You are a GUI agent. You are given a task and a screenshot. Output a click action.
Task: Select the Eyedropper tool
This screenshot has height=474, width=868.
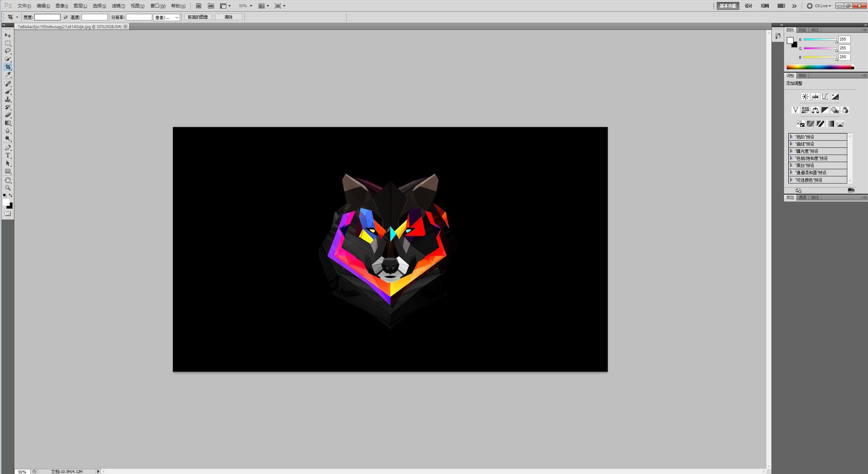point(8,75)
